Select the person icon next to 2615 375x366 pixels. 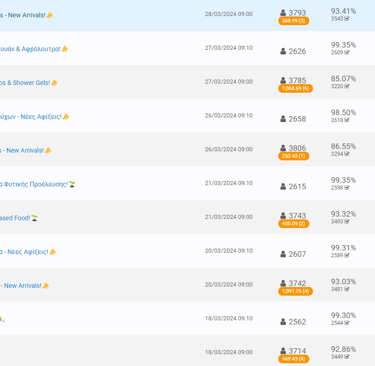click(283, 187)
